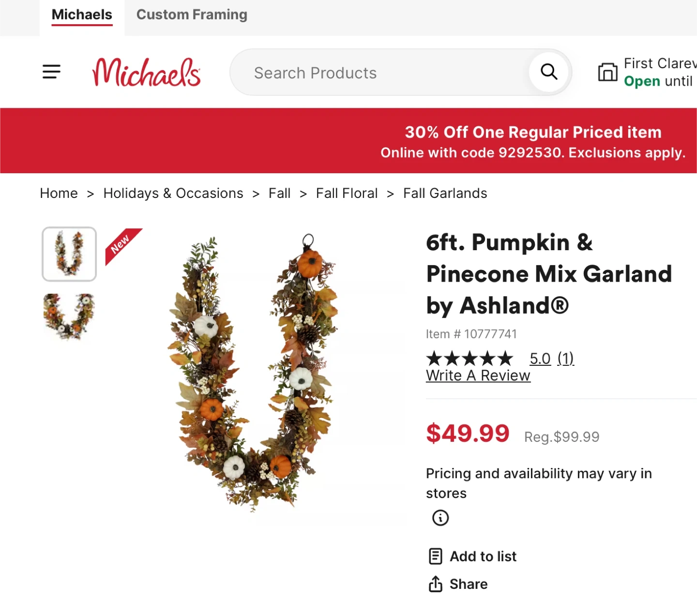This screenshot has height=616, width=697.
Task: Open the Write A Review link
Action: click(x=478, y=376)
